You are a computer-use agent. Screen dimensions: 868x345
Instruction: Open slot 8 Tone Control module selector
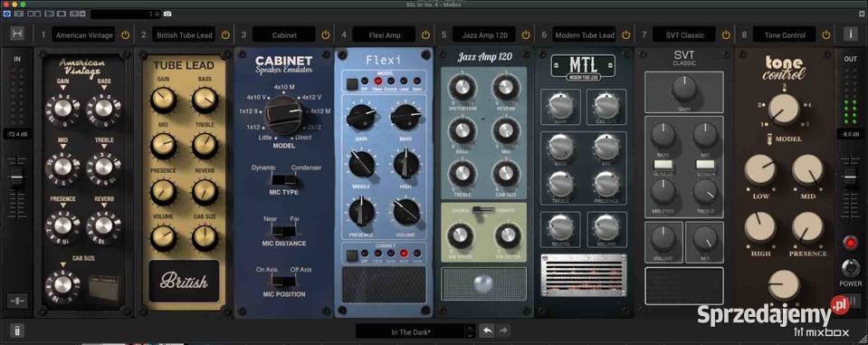coord(785,35)
